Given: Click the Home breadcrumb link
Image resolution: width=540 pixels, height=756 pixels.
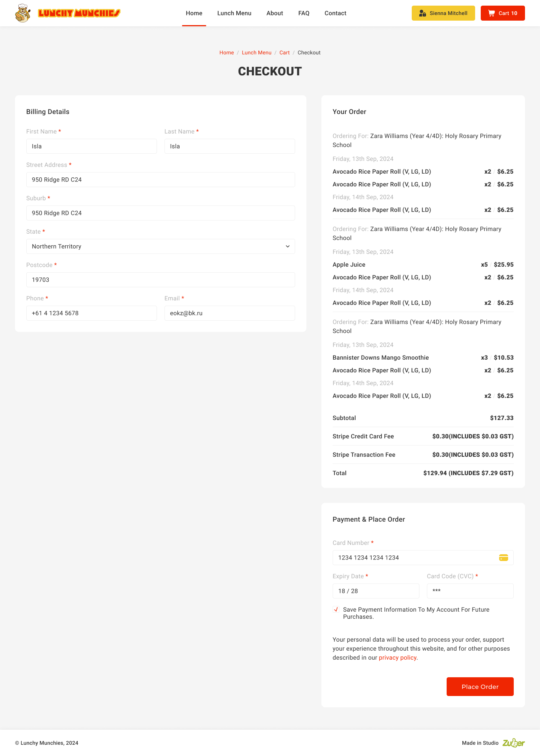Looking at the screenshot, I should [x=226, y=52].
